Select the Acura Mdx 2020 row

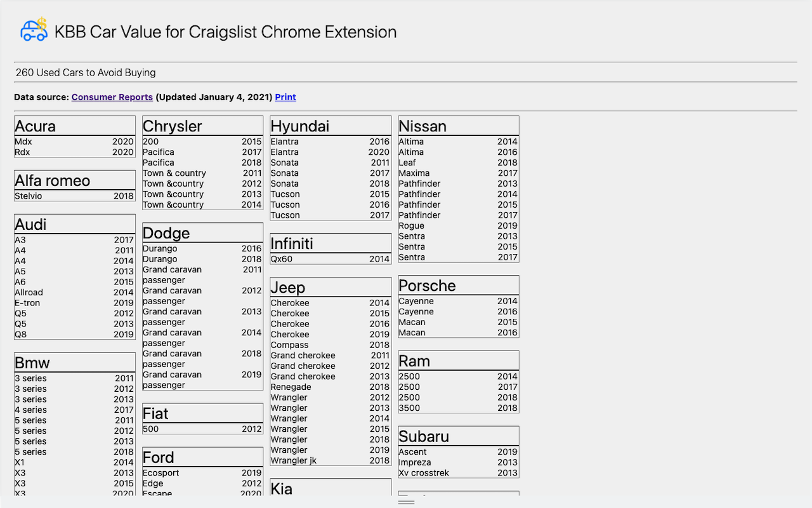point(75,142)
